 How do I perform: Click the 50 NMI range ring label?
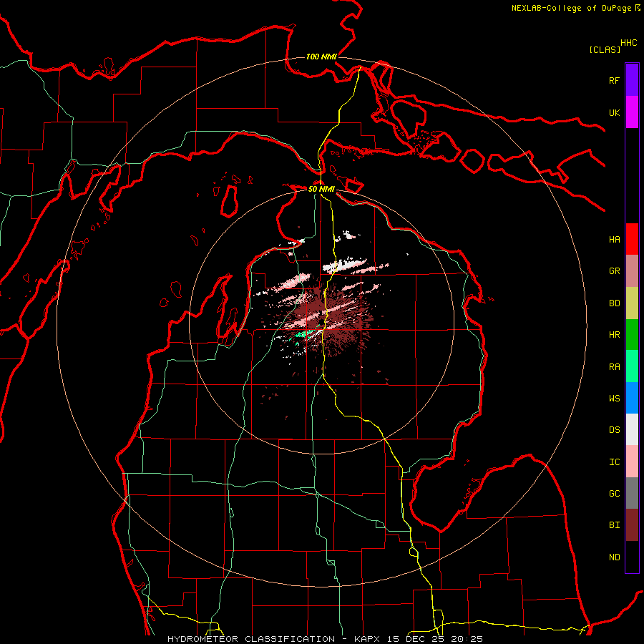(321, 189)
